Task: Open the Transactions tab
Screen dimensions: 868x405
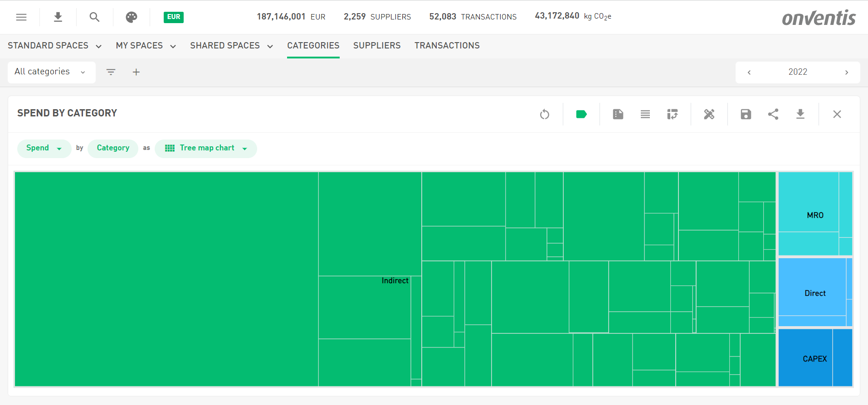Action: (x=447, y=46)
